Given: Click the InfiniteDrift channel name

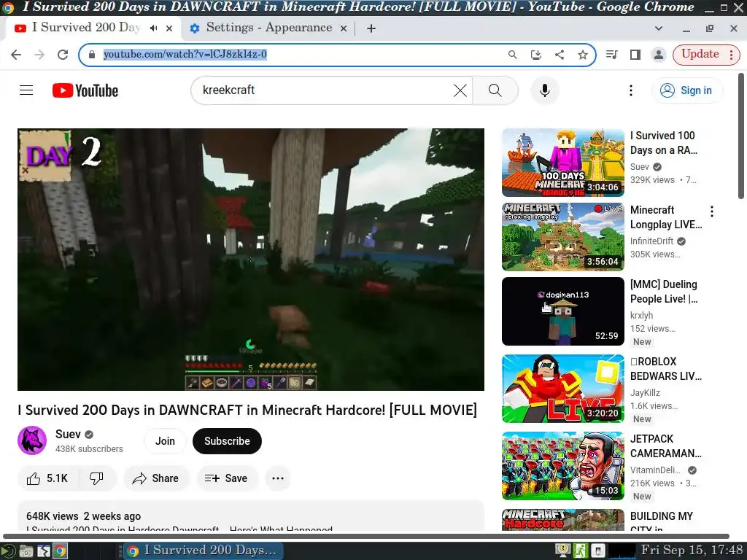Looking at the screenshot, I should [651, 241].
